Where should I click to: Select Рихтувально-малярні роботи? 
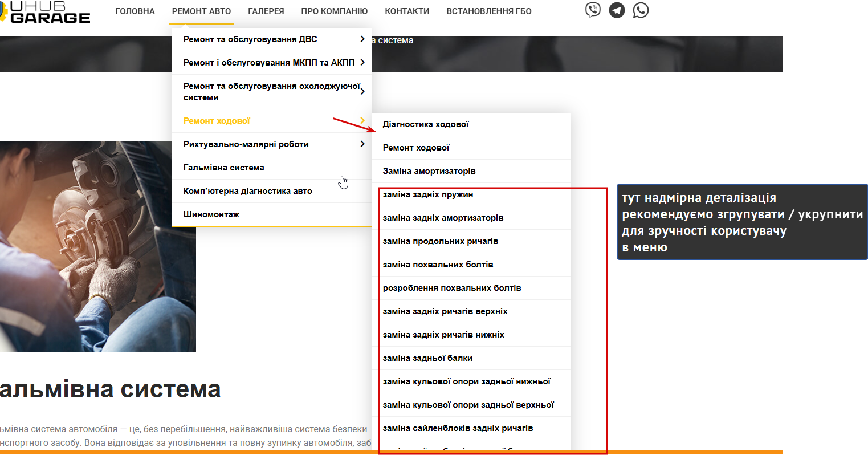[272, 144]
